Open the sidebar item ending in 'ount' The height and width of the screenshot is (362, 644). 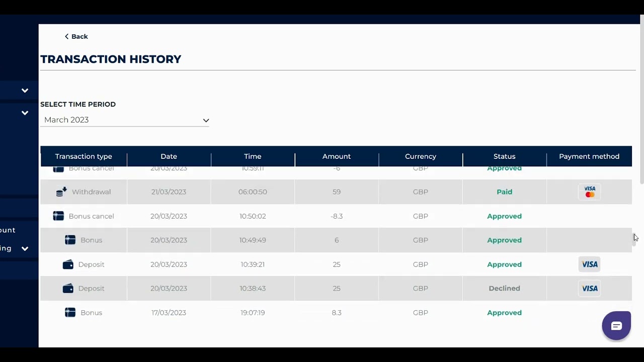pyautogui.click(x=8, y=230)
